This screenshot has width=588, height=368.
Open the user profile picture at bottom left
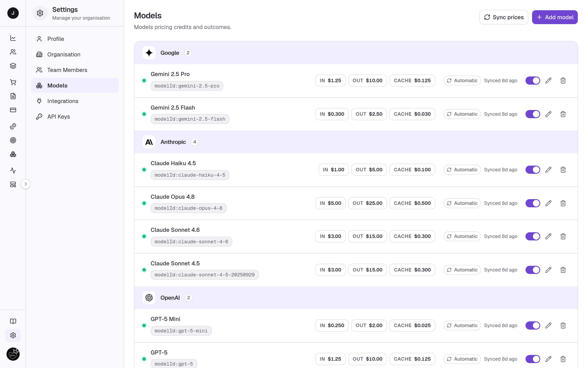tap(13, 354)
